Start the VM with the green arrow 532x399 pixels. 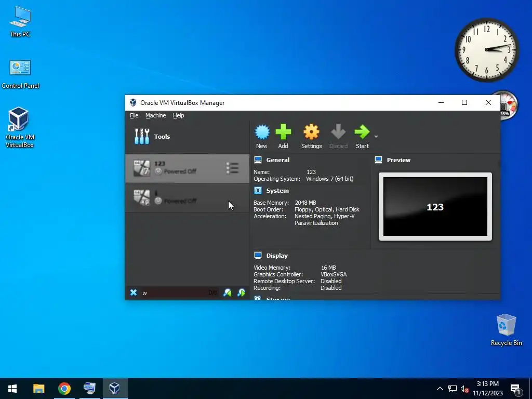[362, 132]
